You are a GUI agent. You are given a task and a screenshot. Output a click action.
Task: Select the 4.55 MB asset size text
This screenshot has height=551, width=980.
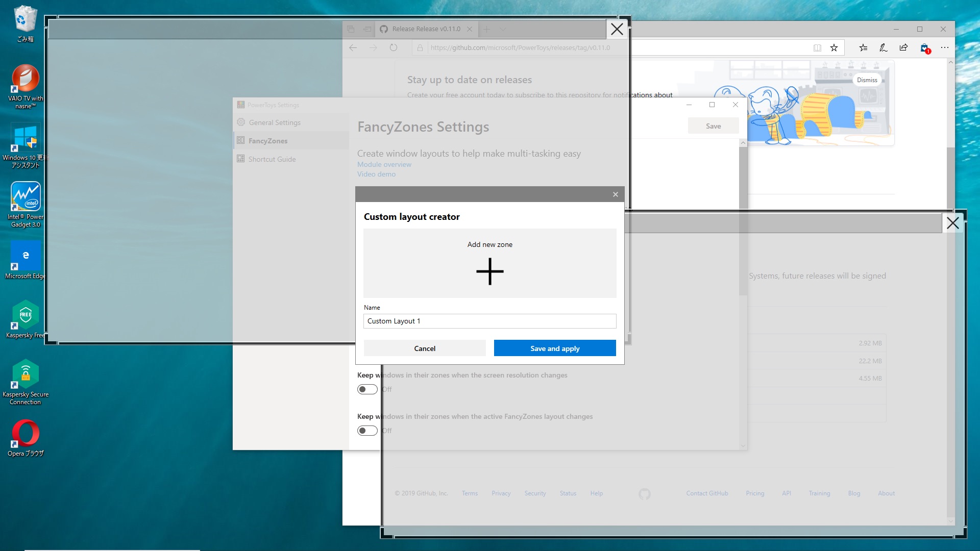(870, 379)
